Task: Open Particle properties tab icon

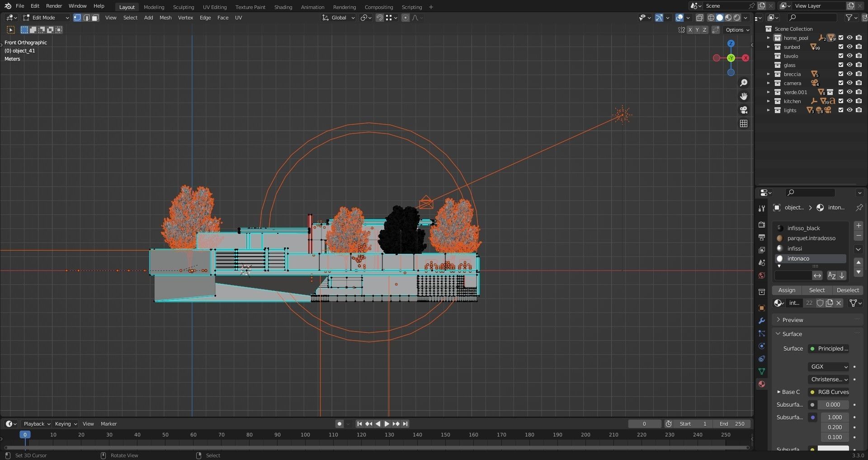Action: click(x=762, y=333)
